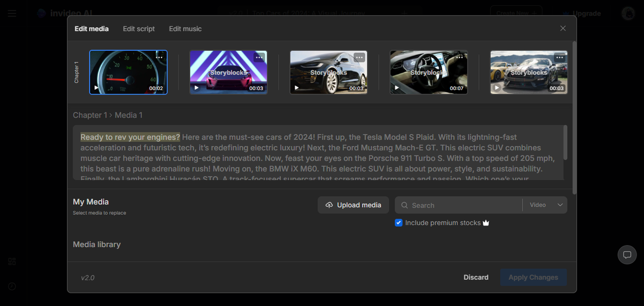Open options menu on Mustang lineup clip
This screenshot has height=306, width=644.
559,57
